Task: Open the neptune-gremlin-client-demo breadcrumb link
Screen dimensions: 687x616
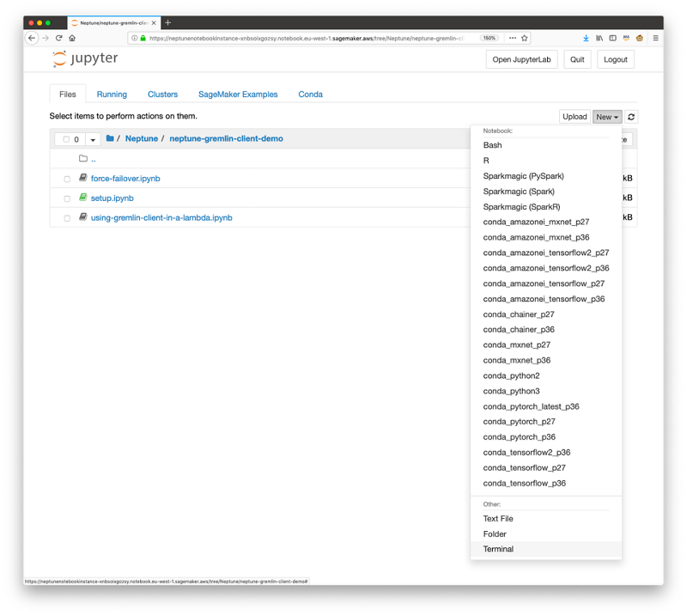Action: click(226, 138)
